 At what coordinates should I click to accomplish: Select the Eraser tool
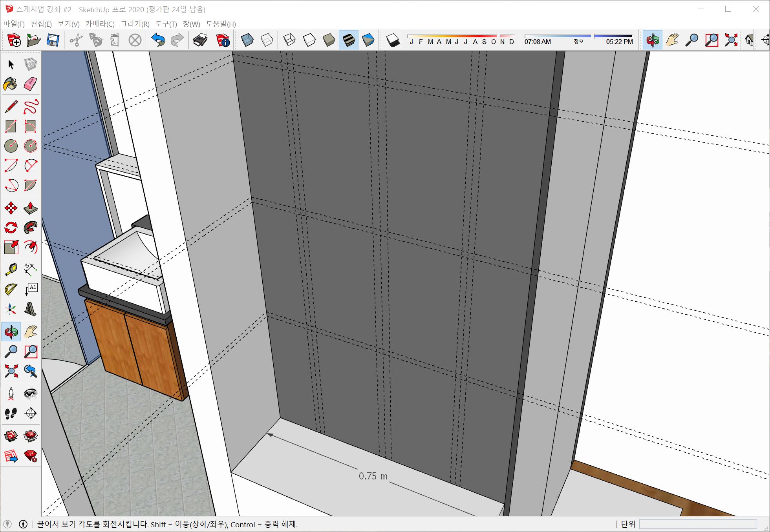tap(30, 84)
